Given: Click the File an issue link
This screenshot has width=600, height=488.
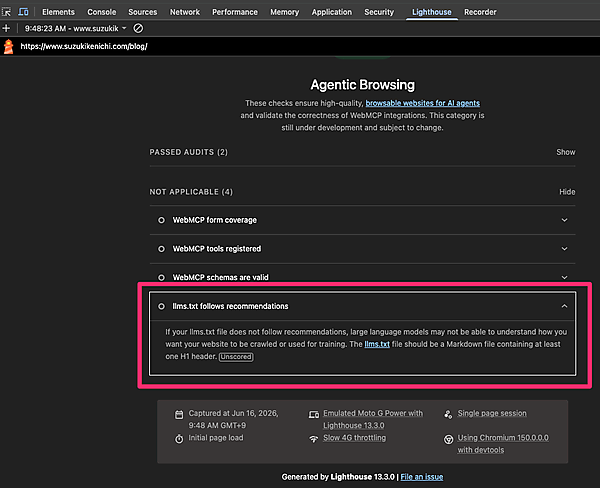Looking at the screenshot, I should (x=422, y=477).
